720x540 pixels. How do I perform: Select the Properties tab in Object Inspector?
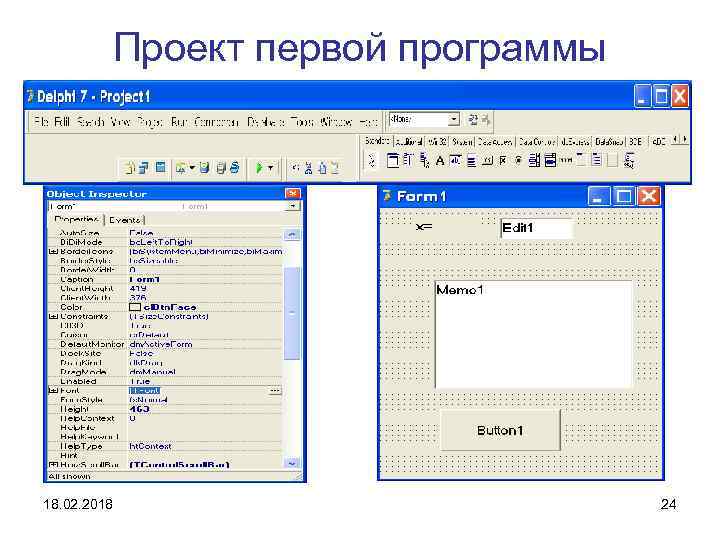point(76,219)
